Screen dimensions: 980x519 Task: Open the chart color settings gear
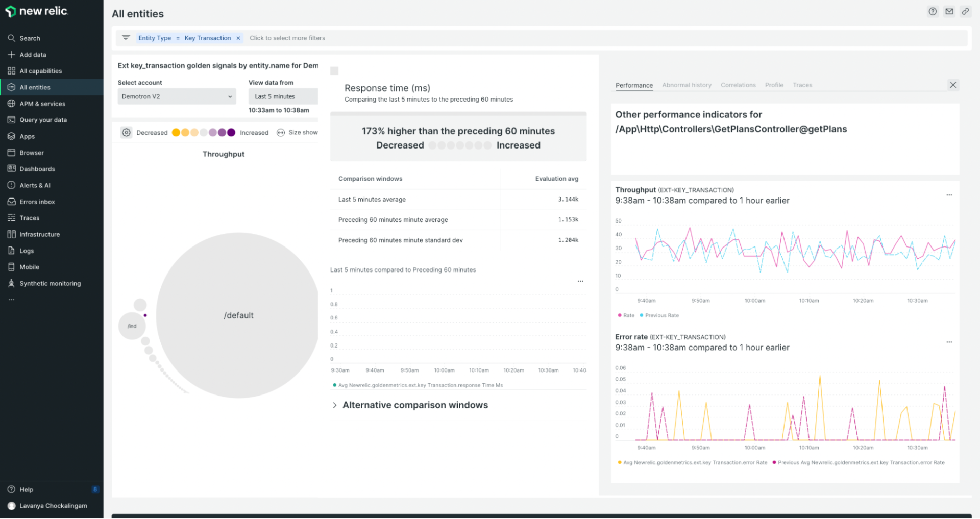(x=126, y=132)
